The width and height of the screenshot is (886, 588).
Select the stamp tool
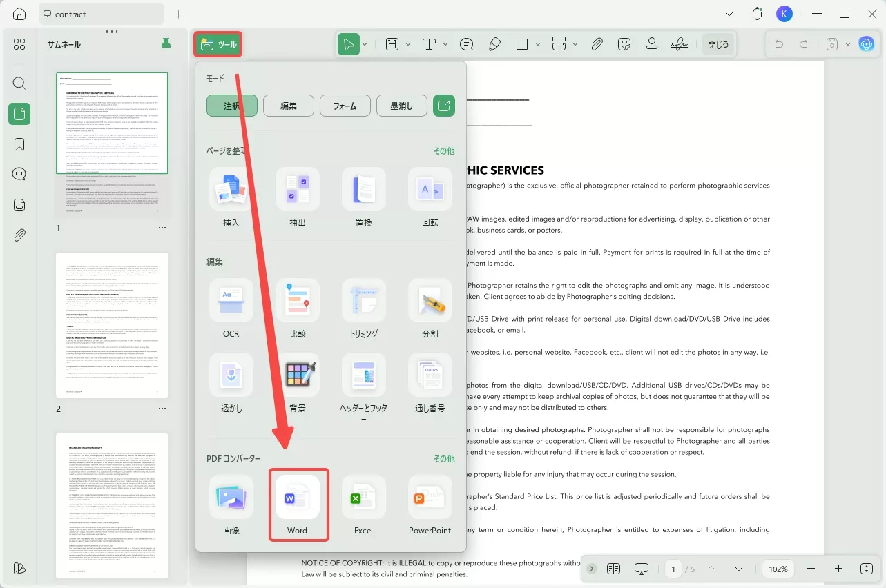point(651,43)
